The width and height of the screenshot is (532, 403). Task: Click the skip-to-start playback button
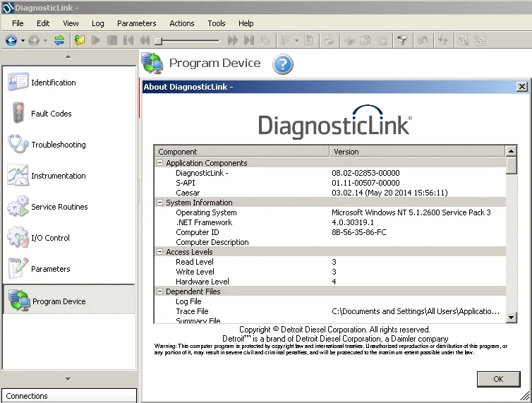(x=128, y=41)
